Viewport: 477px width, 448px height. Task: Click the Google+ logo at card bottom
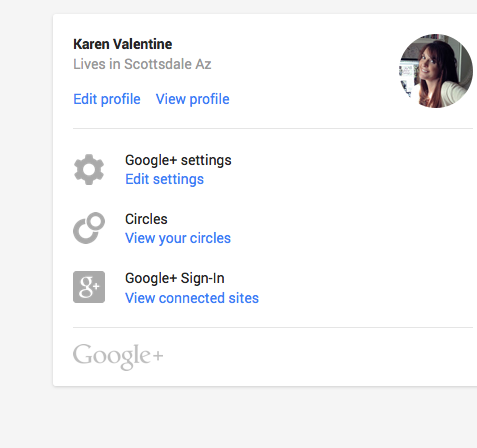coord(118,356)
